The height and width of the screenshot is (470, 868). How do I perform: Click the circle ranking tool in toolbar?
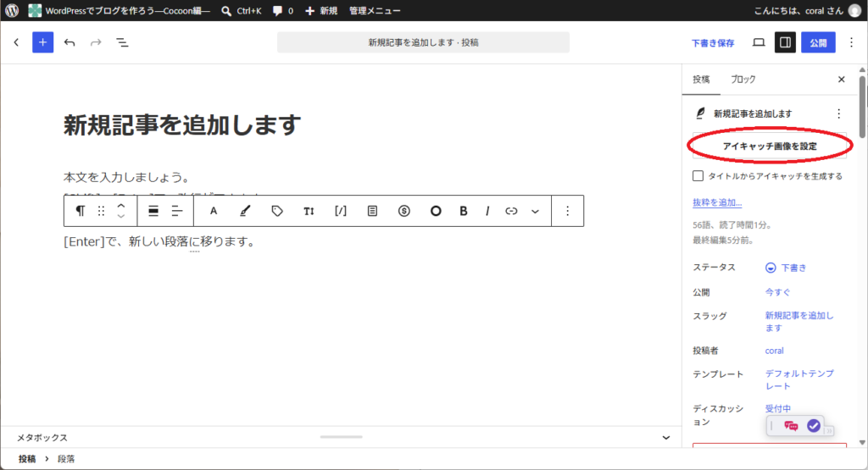(x=436, y=211)
